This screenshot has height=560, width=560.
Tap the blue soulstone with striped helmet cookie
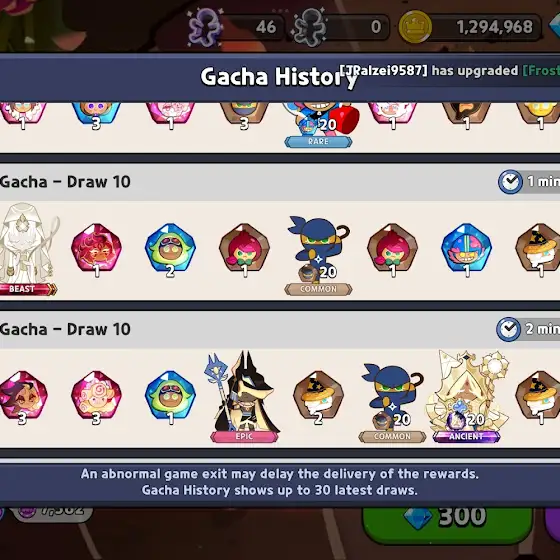click(466, 249)
